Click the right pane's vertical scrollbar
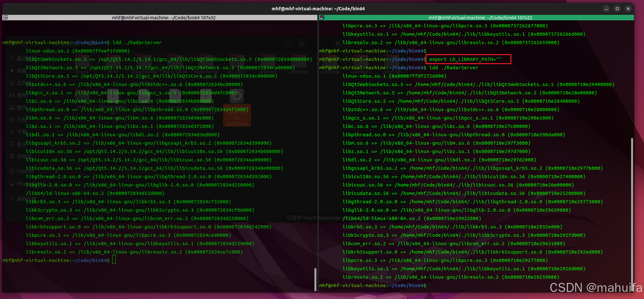 pos(632,214)
